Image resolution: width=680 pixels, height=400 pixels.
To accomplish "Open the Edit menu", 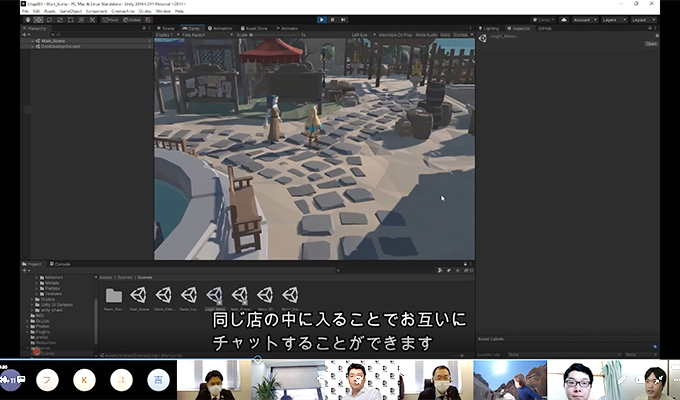I will pos(36,11).
